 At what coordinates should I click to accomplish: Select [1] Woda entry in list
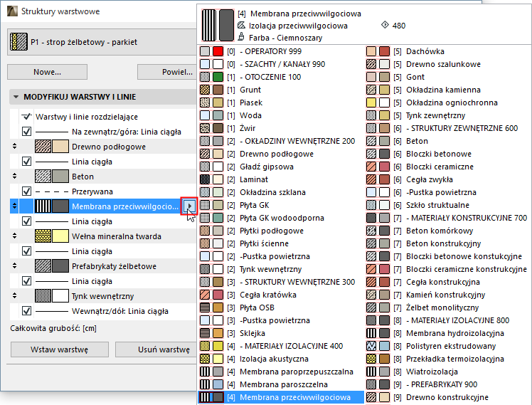[x=282, y=115]
